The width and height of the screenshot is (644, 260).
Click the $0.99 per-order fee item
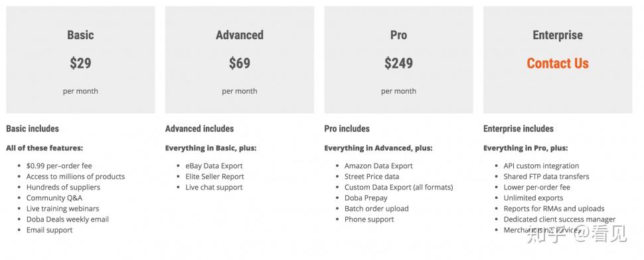59,166
